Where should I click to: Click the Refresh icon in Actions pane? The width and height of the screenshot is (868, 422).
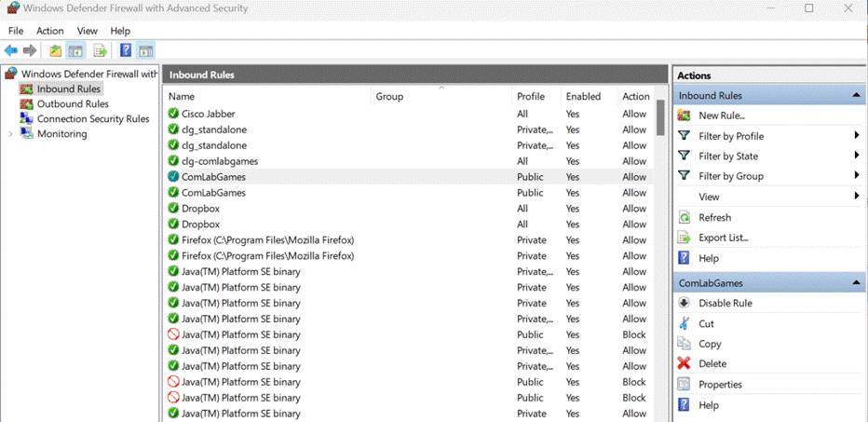pos(685,218)
